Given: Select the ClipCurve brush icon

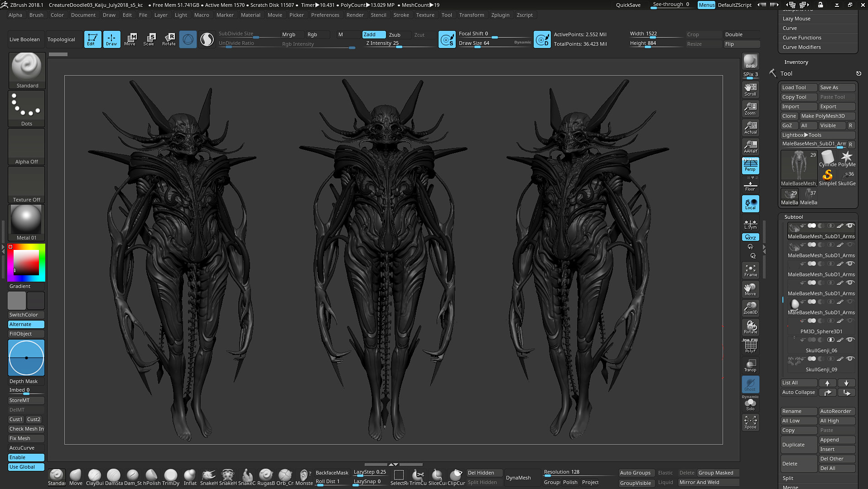Looking at the screenshot, I should click(456, 478).
